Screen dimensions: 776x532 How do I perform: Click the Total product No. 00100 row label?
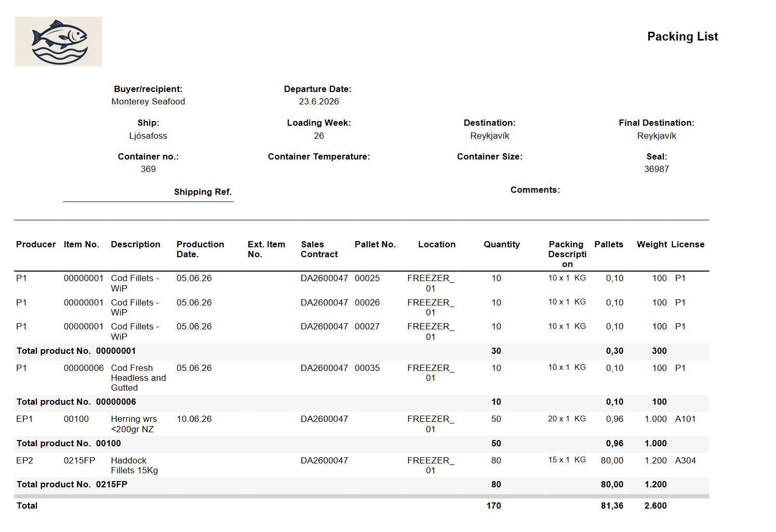(69, 443)
